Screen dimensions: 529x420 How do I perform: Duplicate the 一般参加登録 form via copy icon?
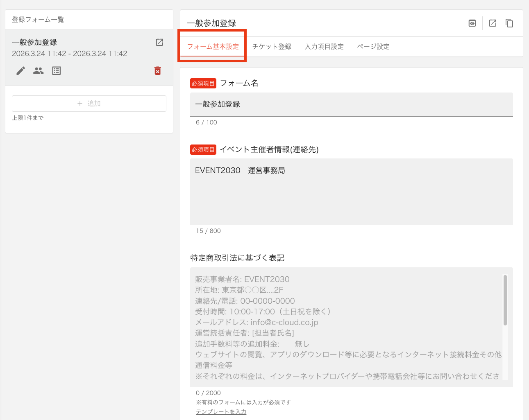(x=509, y=23)
